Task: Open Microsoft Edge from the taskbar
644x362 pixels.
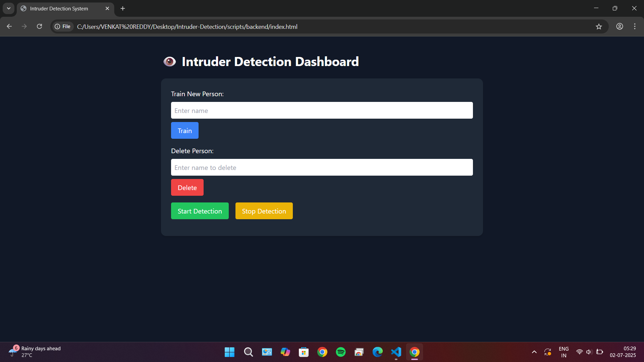Action: point(377,352)
